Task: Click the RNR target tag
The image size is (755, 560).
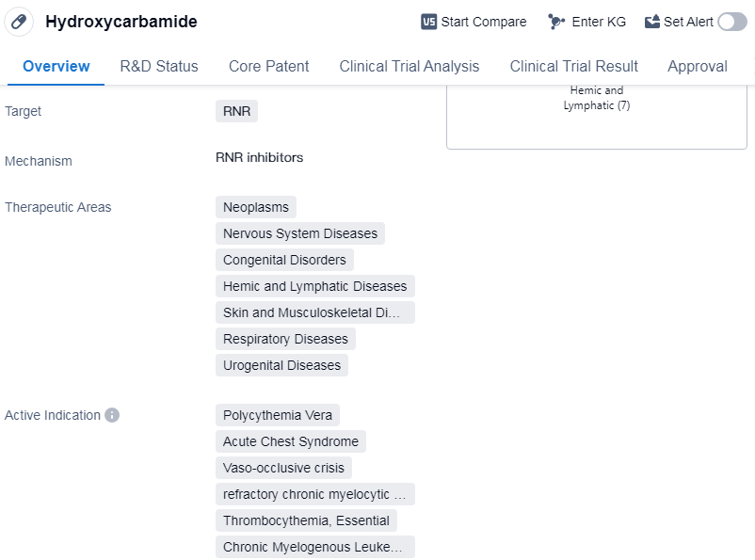Action: tap(236, 111)
